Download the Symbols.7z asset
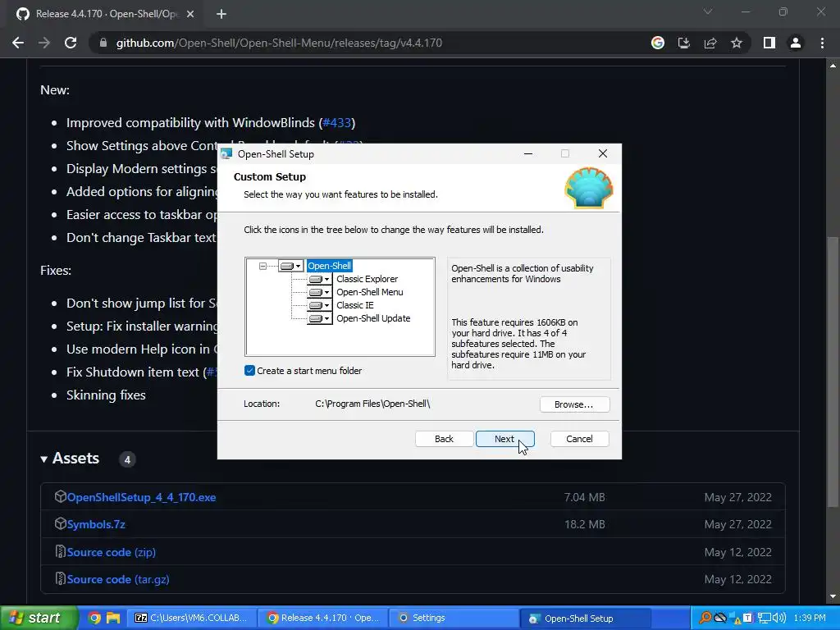The image size is (840, 630). pyautogui.click(x=96, y=524)
